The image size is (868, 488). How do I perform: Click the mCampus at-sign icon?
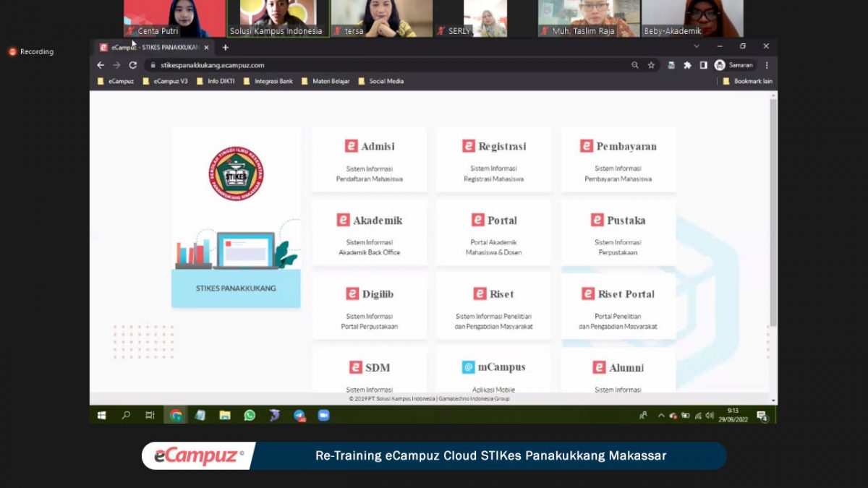(469, 367)
